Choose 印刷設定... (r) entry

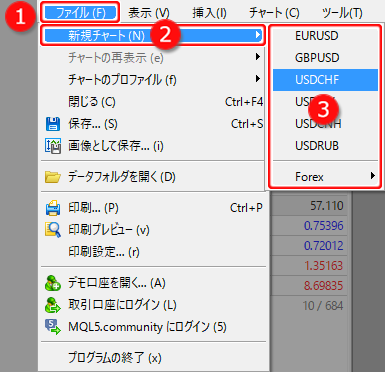pos(153,252)
